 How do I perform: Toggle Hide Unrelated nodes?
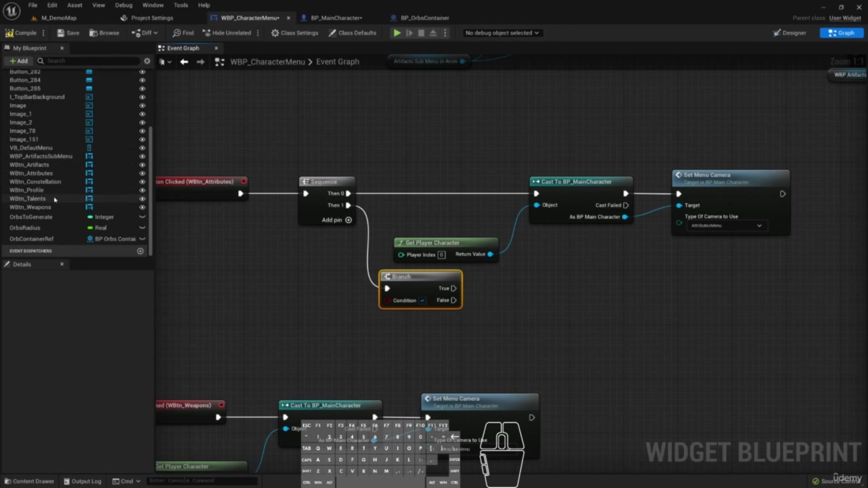tap(227, 33)
